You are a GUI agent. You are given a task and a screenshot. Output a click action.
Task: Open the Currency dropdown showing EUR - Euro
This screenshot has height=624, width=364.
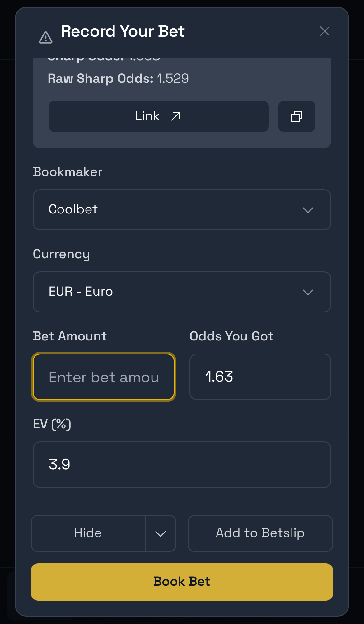(182, 292)
